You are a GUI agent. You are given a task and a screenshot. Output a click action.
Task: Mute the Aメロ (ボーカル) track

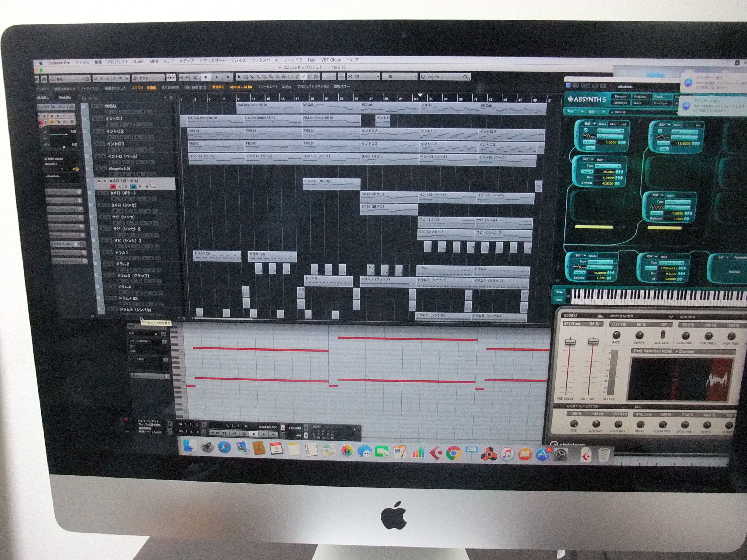[99, 181]
